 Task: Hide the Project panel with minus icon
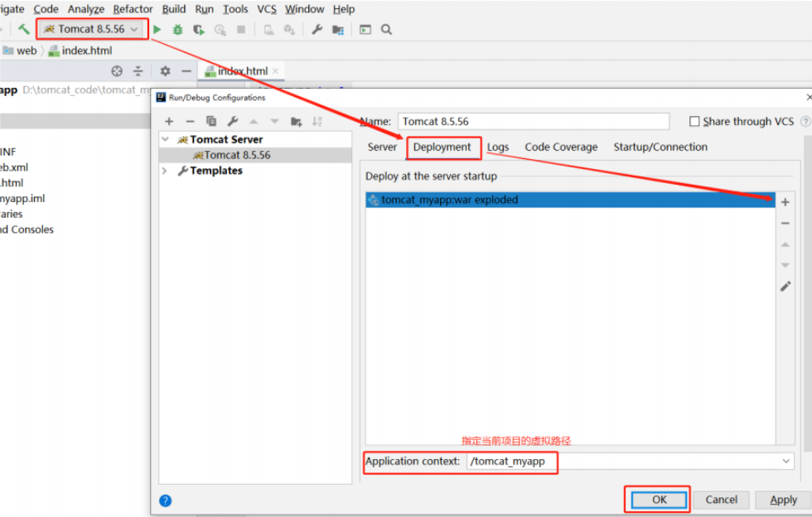[186, 71]
